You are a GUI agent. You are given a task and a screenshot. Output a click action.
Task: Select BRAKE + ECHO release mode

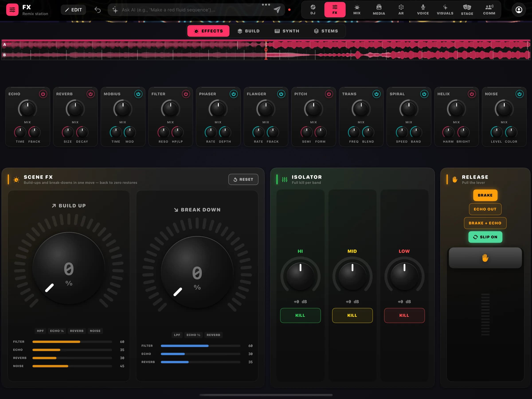485,223
